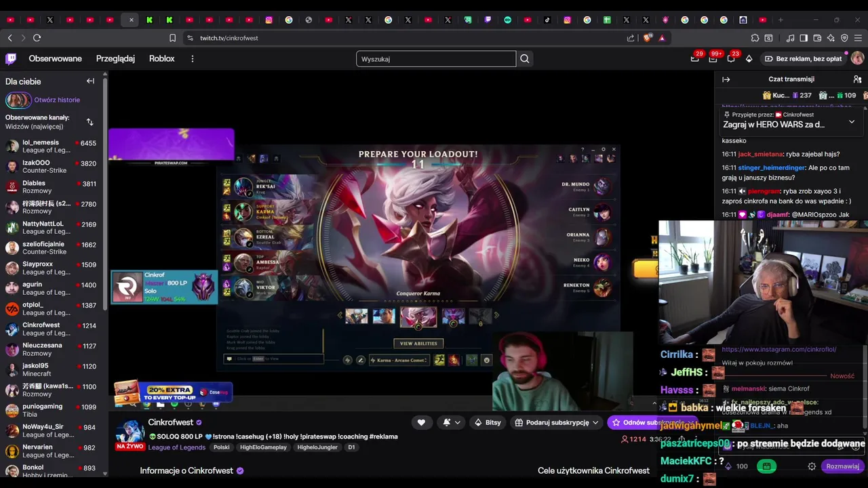Click the Rozmawiaj chat send button
The image size is (868, 488).
click(x=842, y=466)
